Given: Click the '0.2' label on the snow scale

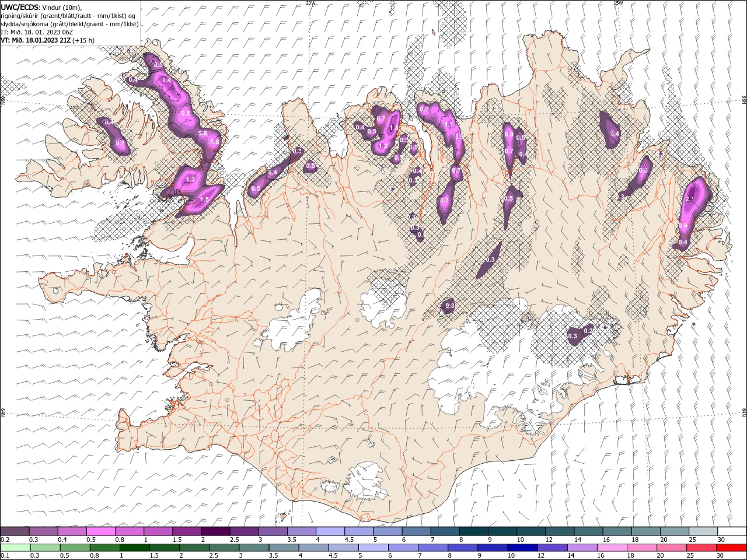Looking at the screenshot, I should [x=5, y=540].
